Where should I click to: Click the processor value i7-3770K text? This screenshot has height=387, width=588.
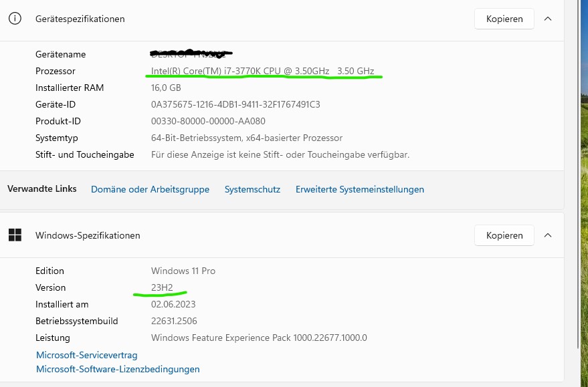click(x=262, y=71)
